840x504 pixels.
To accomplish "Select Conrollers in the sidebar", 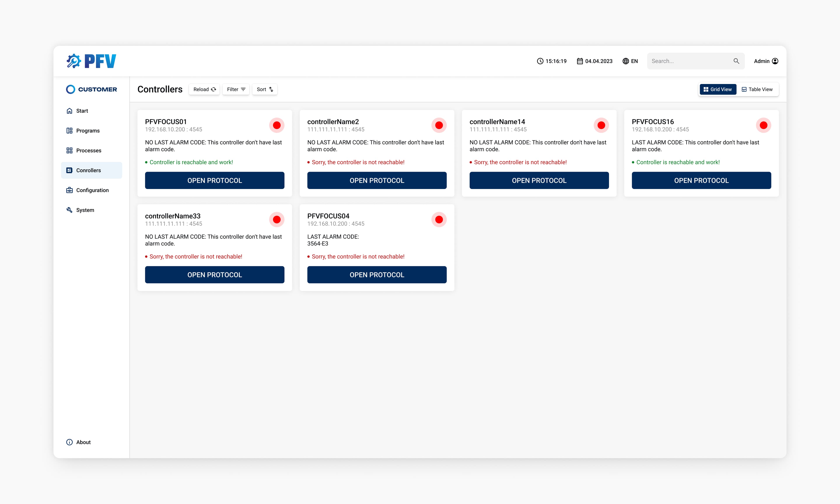I will click(92, 170).
